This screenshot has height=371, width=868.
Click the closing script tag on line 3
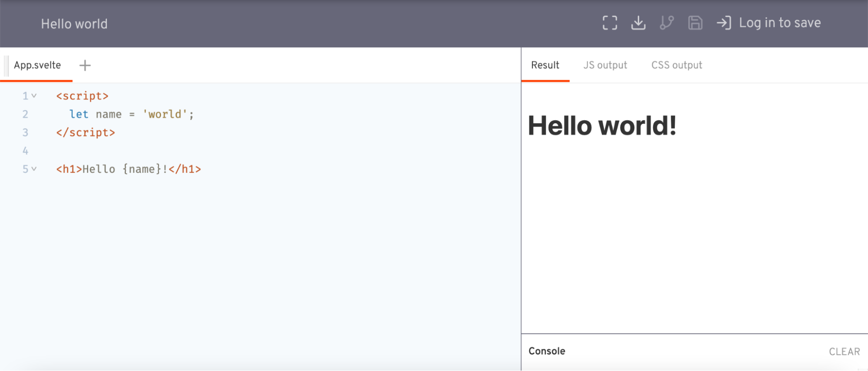click(x=86, y=133)
